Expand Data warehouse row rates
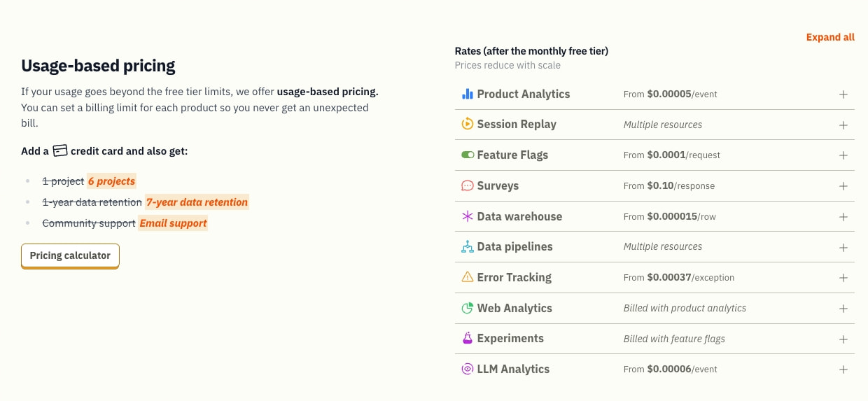Image resolution: width=868 pixels, height=401 pixels. point(843,217)
